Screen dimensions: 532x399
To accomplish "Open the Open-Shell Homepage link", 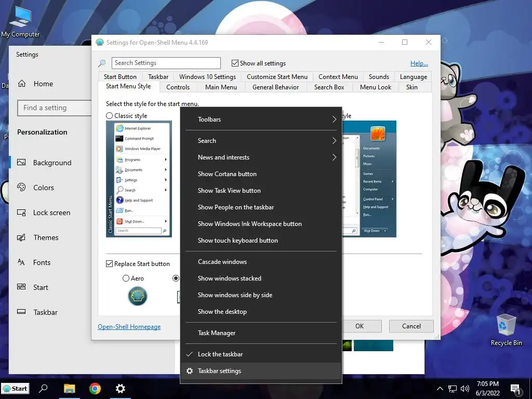I will point(129,327).
